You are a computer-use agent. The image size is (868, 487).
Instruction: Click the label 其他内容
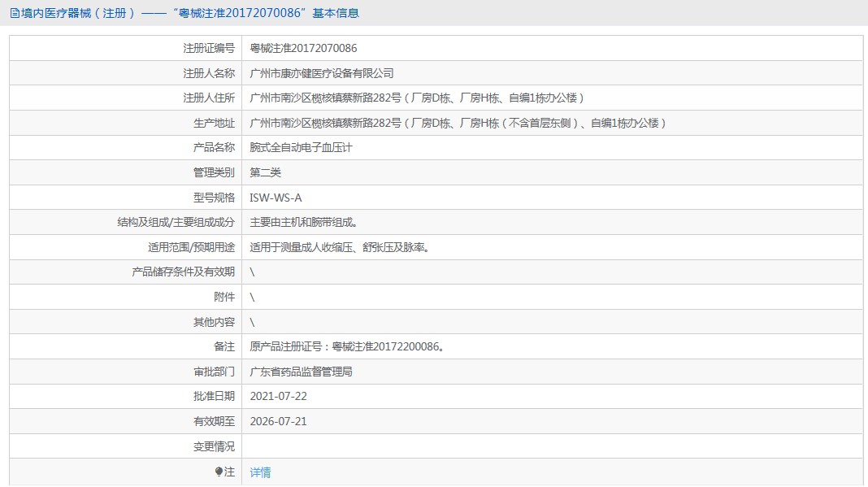click(214, 322)
